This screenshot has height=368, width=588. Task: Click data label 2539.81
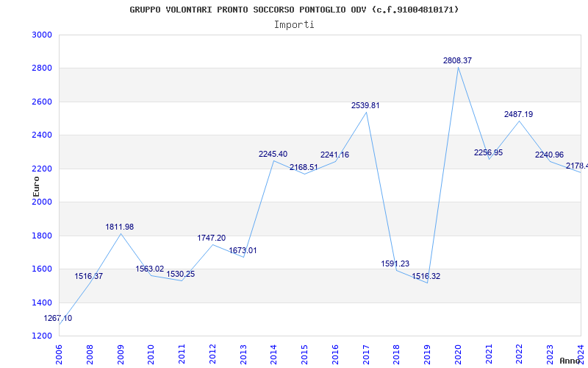(x=365, y=106)
